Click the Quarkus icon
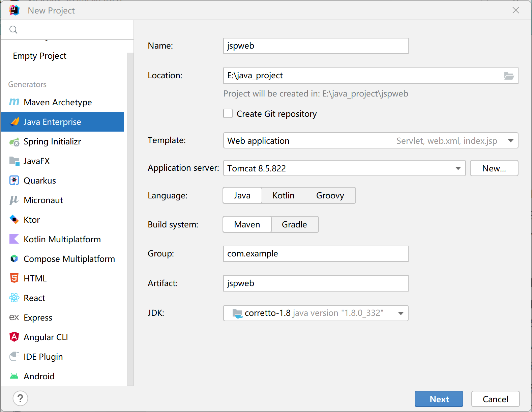 pyautogui.click(x=14, y=181)
